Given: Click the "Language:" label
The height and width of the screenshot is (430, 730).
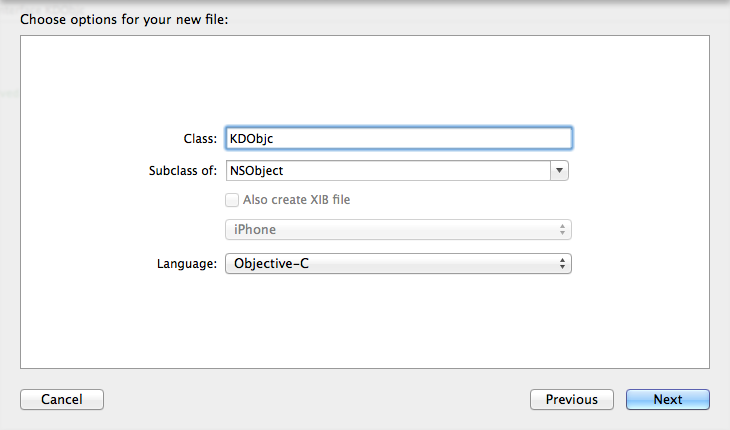Looking at the screenshot, I should (187, 264).
